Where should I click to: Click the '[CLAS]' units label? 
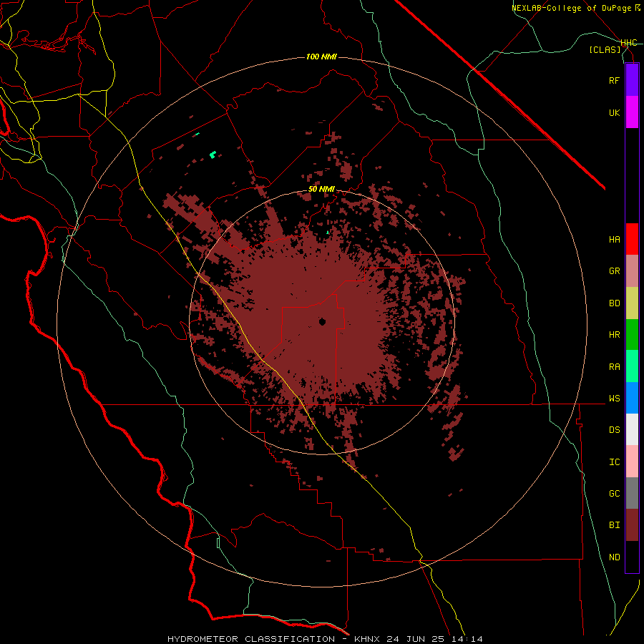point(605,49)
